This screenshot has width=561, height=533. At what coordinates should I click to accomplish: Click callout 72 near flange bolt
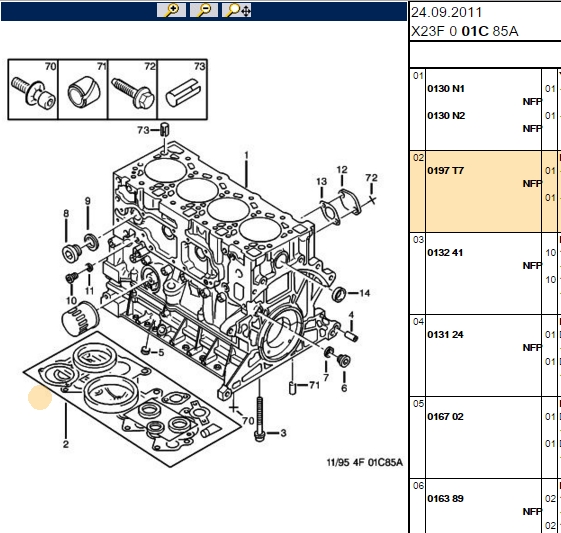(371, 177)
